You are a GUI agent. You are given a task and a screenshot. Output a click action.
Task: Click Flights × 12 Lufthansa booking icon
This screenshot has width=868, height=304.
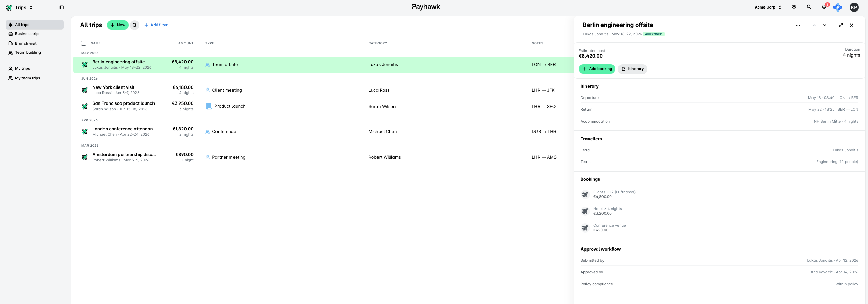(x=585, y=194)
